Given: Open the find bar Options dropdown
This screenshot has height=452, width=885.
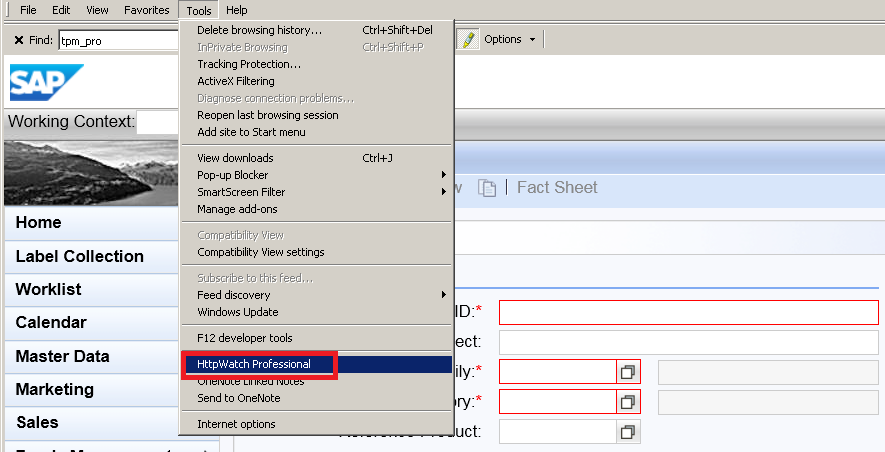Looking at the screenshot, I should tap(509, 39).
